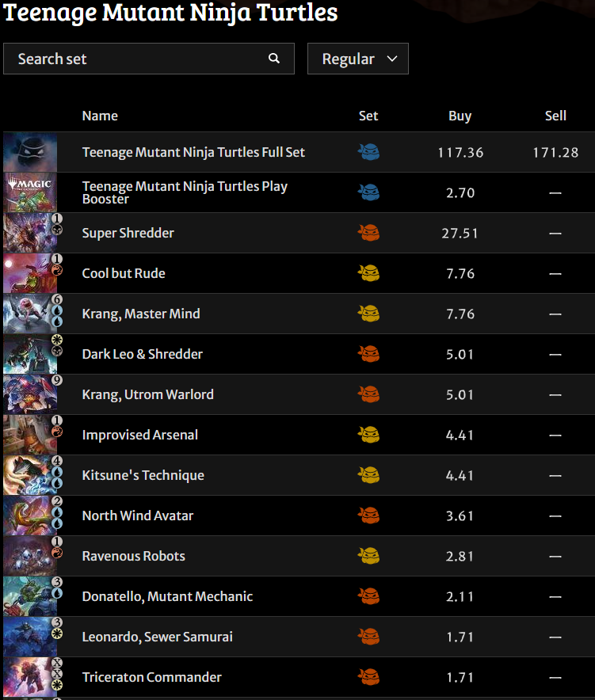Open Teenage Mutant Ninja Turtles Full Set link
595x700 pixels.
pyautogui.click(x=193, y=152)
